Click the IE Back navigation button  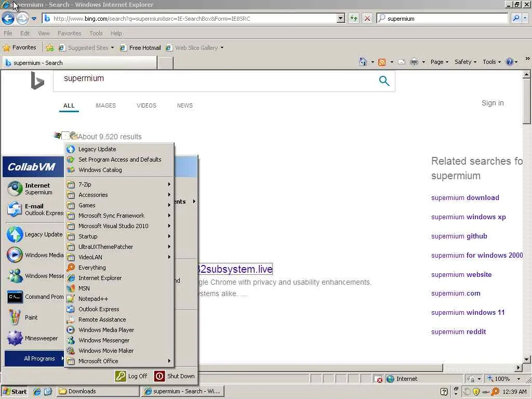[x=8, y=18]
